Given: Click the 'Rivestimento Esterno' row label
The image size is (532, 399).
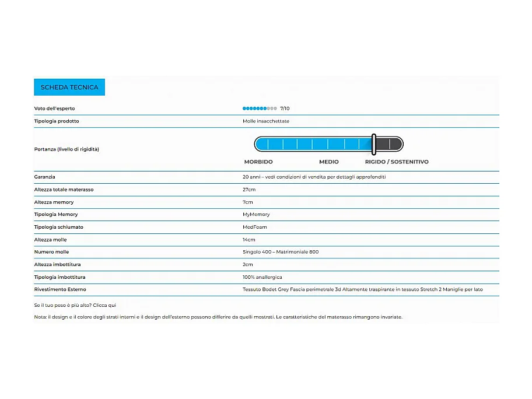Looking at the screenshot, I should [60, 289].
